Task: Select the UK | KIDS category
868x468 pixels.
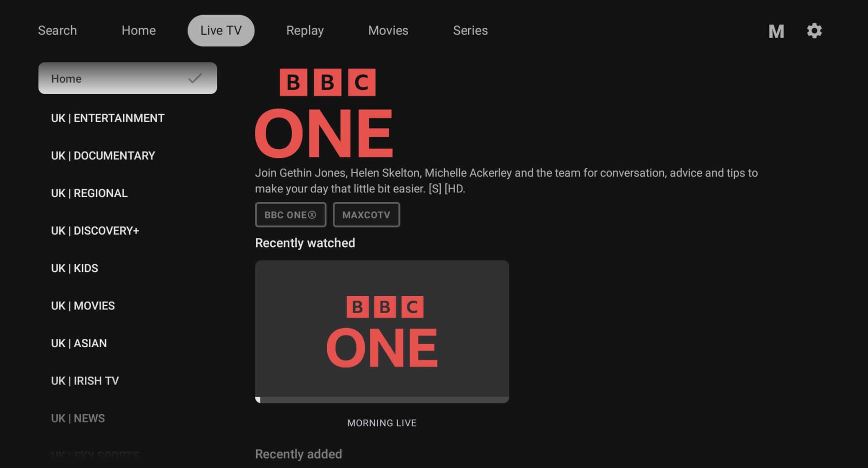Action: coord(75,268)
